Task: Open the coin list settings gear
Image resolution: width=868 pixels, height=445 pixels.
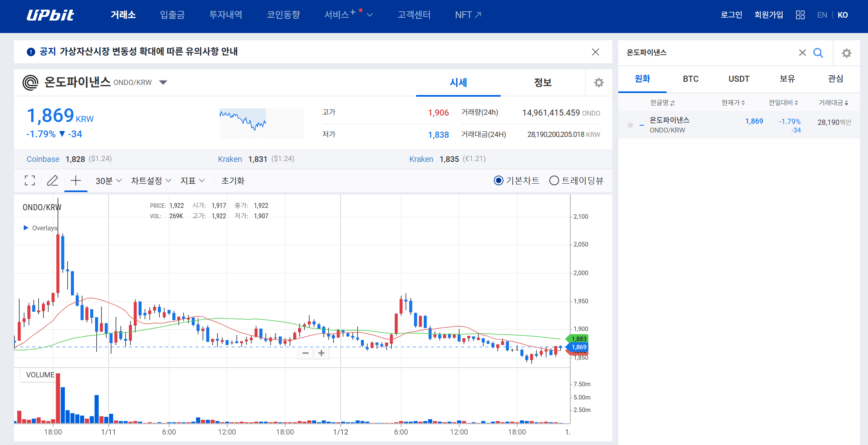Action: [x=846, y=52]
